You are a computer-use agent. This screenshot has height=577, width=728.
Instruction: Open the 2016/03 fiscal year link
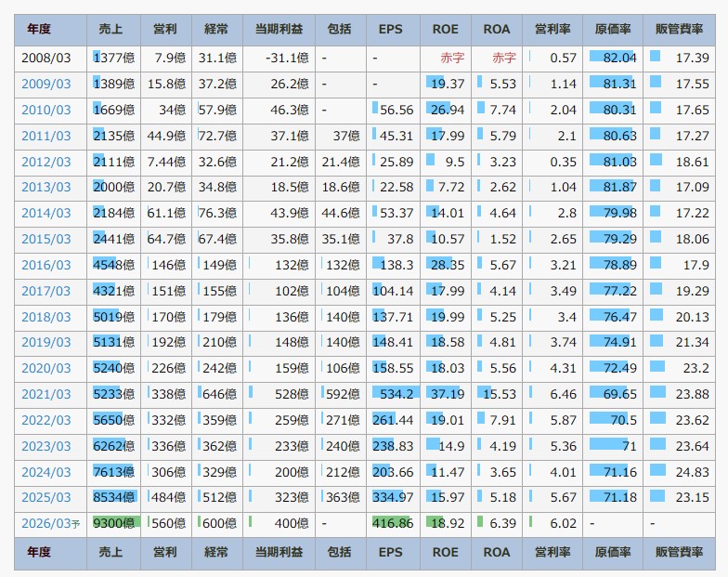pos(46,266)
